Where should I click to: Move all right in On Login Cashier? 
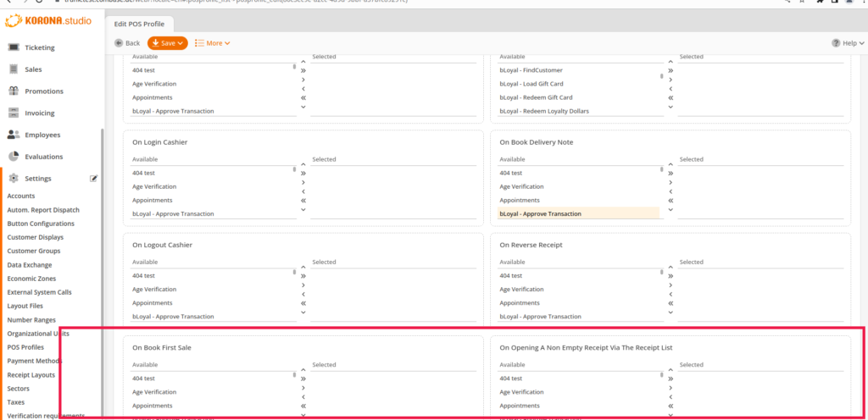[303, 173]
